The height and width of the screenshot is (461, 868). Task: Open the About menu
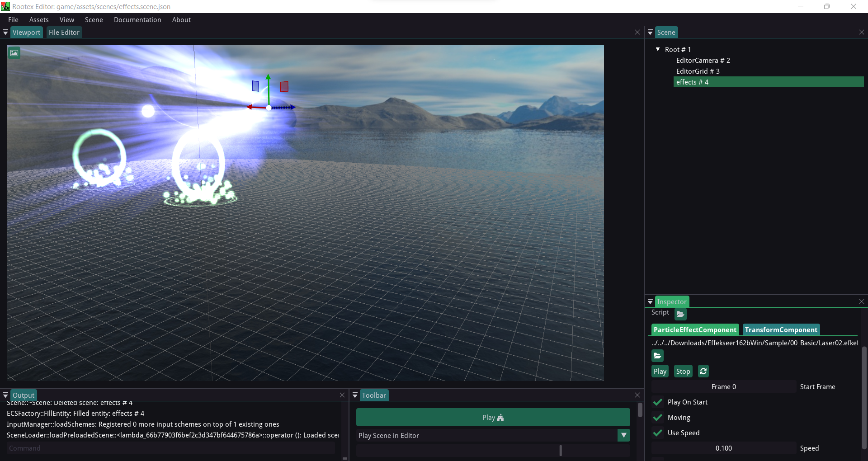coord(181,19)
